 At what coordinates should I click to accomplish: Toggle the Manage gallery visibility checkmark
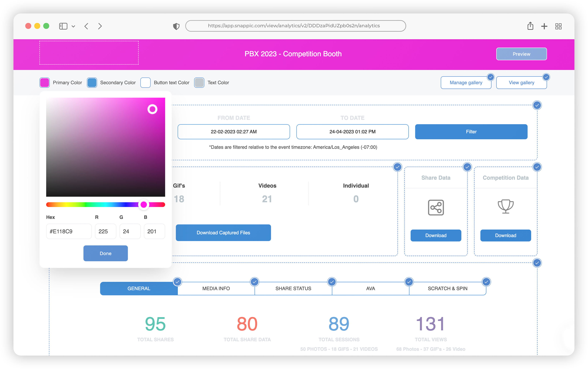coord(490,77)
